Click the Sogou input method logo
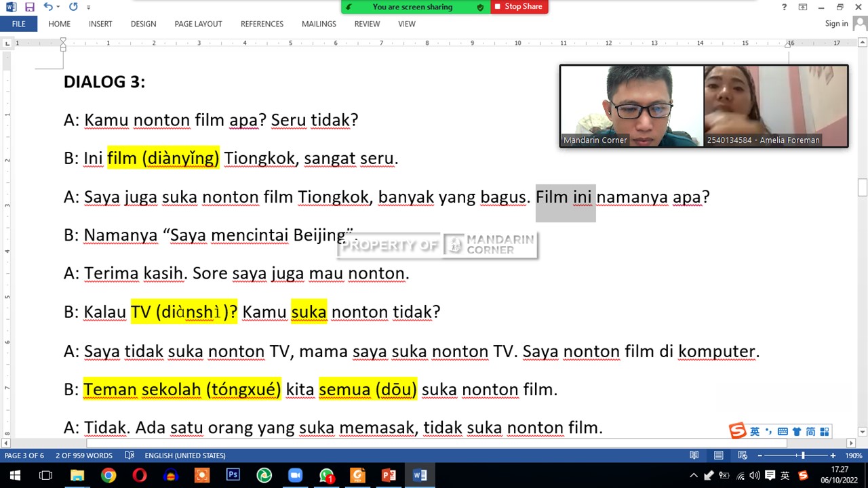This screenshot has height=488, width=868. click(737, 431)
